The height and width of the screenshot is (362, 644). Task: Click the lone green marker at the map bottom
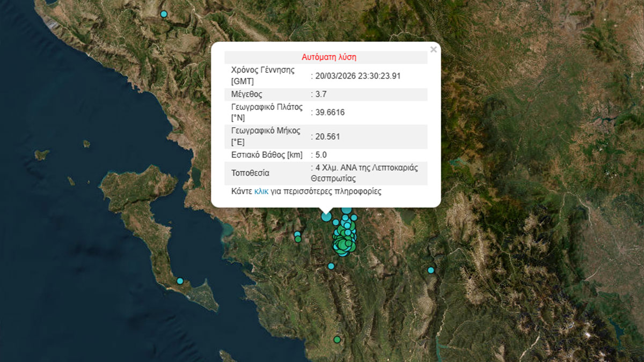337,339
